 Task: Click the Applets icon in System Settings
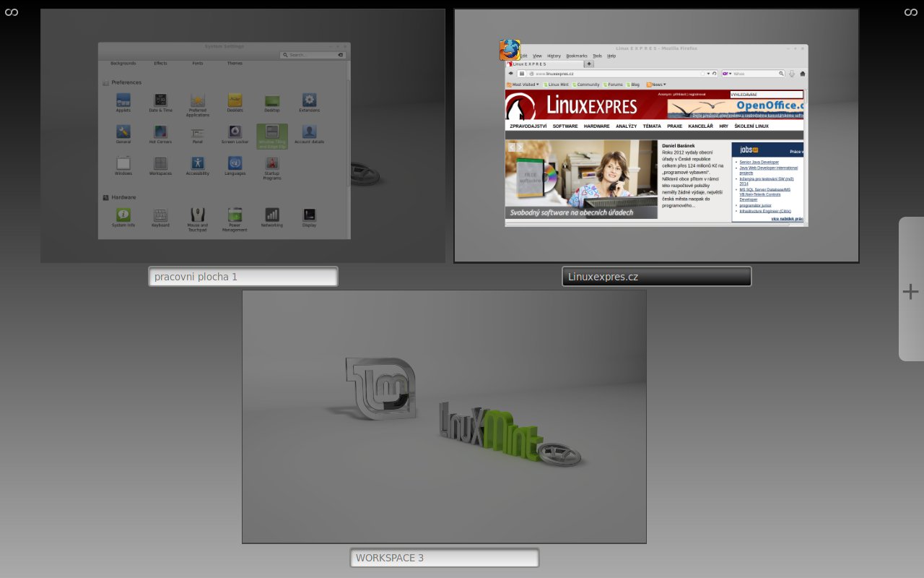(x=123, y=100)
